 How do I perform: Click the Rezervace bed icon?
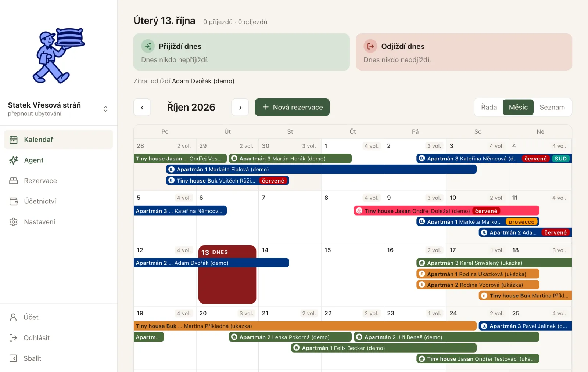14,181
